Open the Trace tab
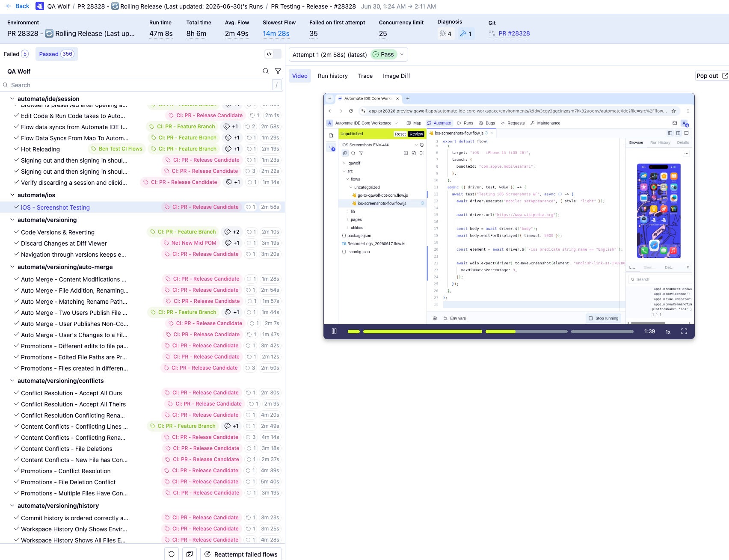Viewport: 729px width, 560px height. click(365, 76)
